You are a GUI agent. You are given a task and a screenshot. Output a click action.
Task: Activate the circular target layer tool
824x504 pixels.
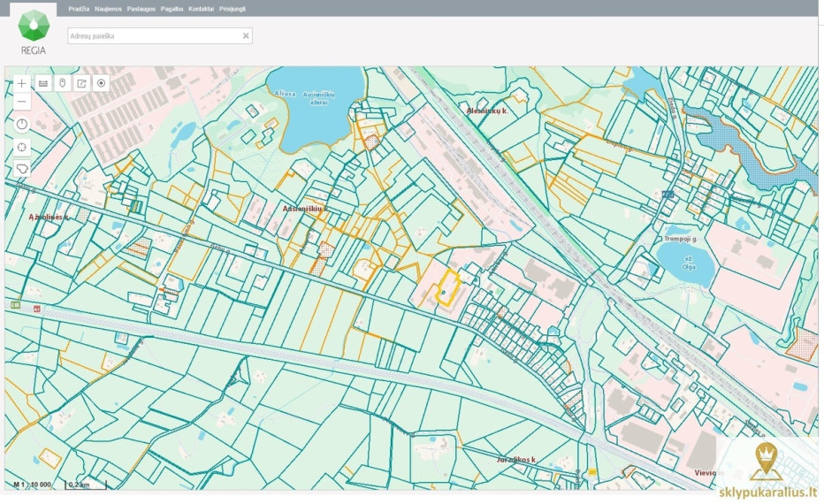click(x=101, y=84)
